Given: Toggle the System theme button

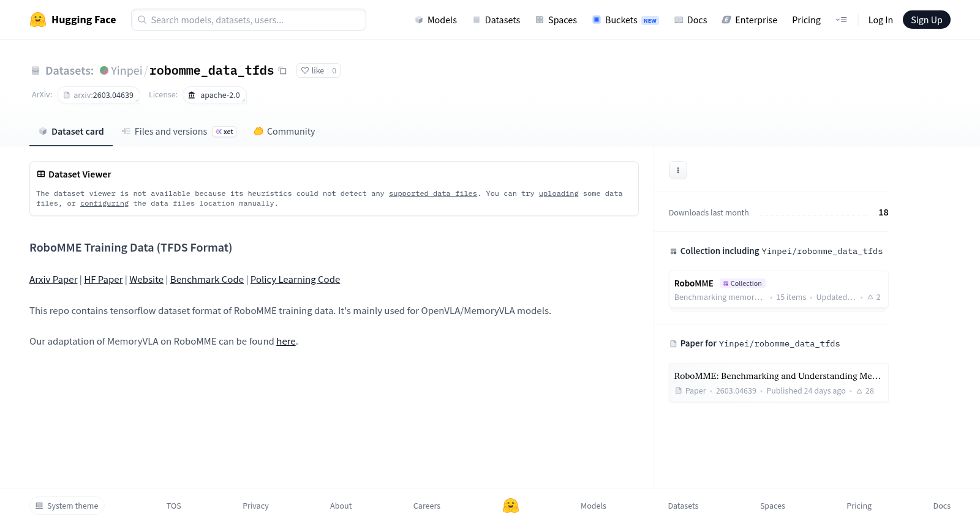Looking at the screenshot, I should coord(67,506).
